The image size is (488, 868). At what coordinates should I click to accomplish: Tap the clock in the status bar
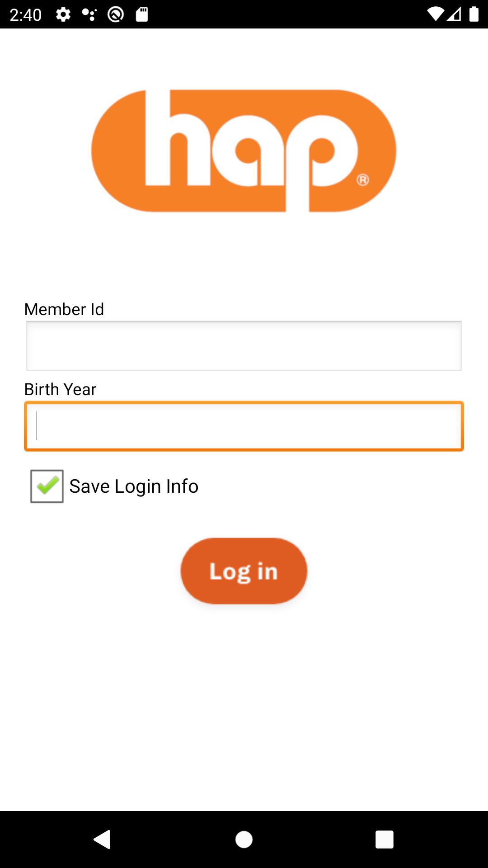26,14
